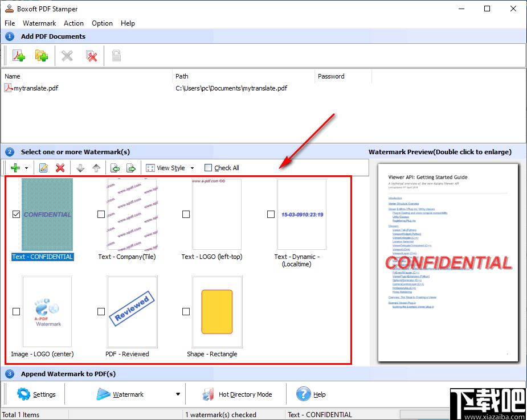Click the watermark preview page
The height and width of the screenshot is (420, 527).
pos(448,262)
